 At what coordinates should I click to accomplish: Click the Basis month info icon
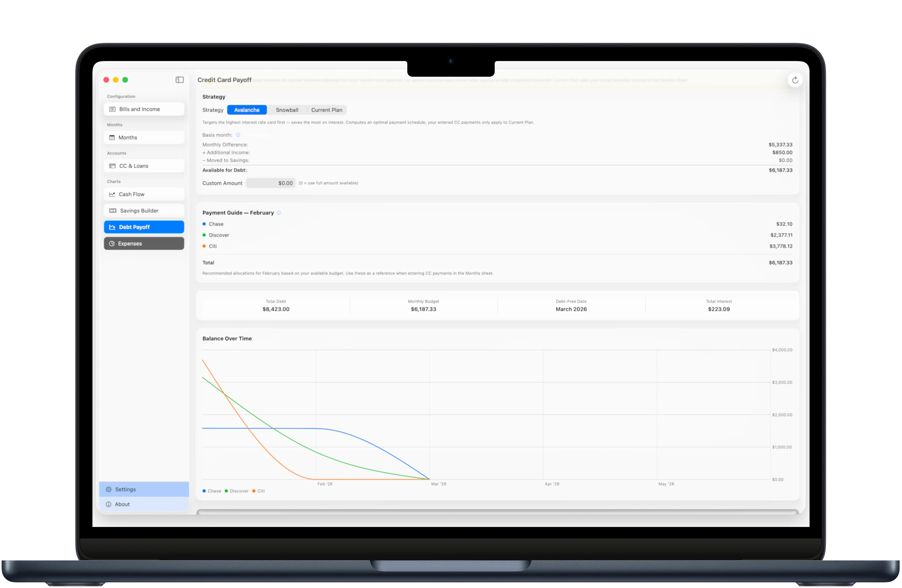(238, 135)
